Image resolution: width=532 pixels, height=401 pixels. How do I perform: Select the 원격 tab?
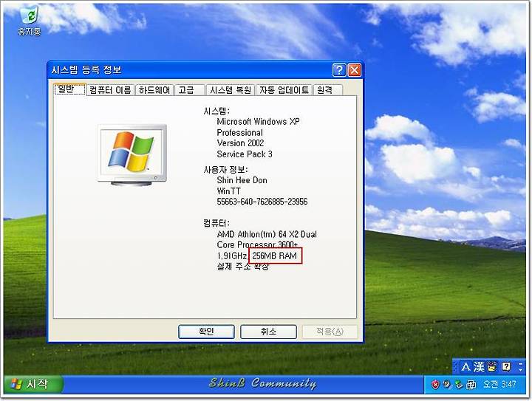[x=328, y=90]
